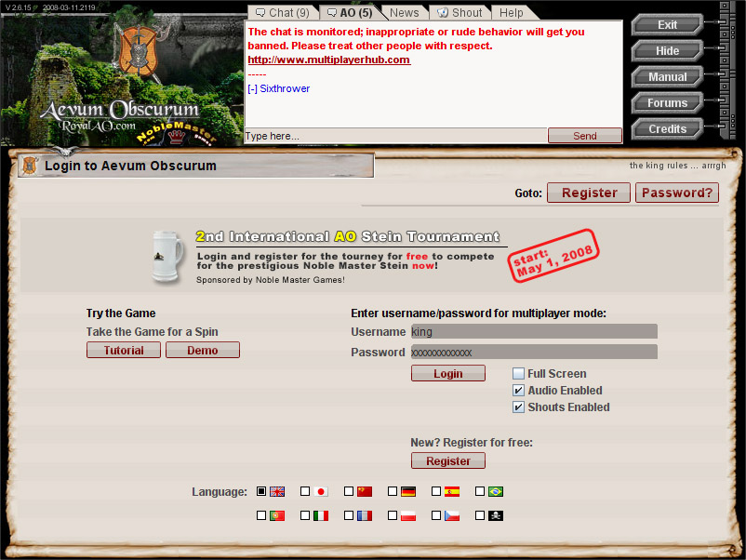Click the Stein Tournament banner title

pyautogui.click(x=348, y=236)
